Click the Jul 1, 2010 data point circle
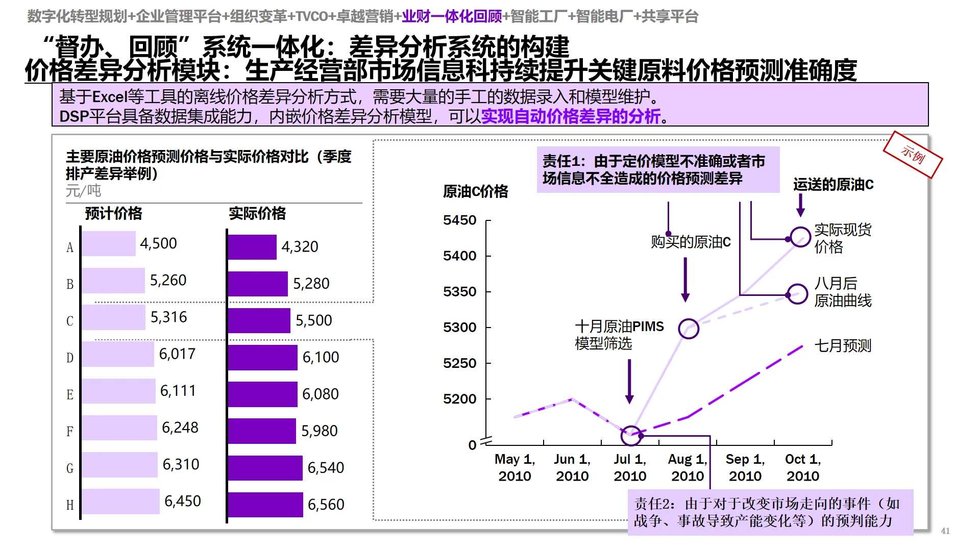The image size is (980, 551). click(x=631, y=435)
